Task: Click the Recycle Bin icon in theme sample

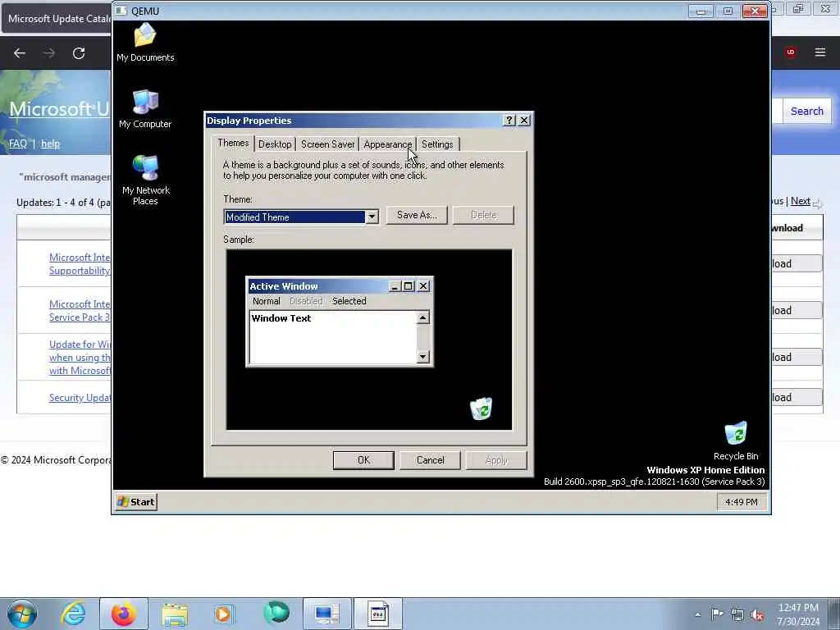Action: point(481,409)
